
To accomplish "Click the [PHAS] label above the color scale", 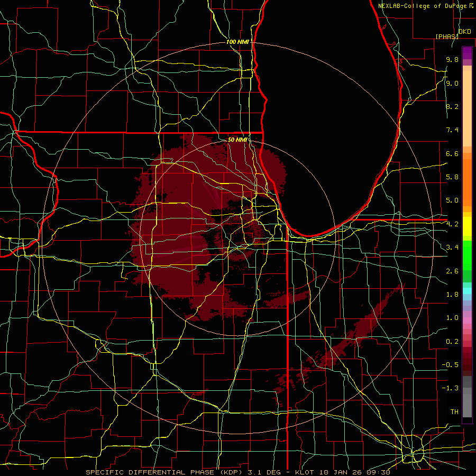I will (x=447, y=36).
